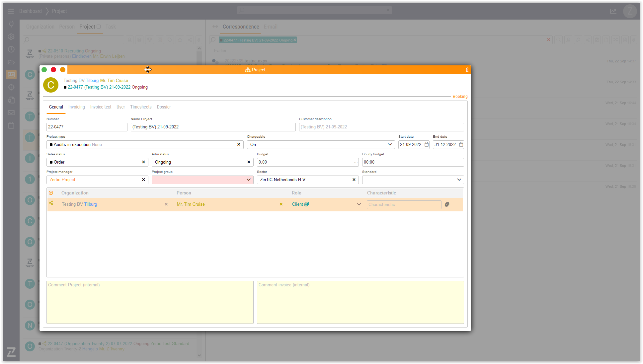Click the green window control circle
Screen dimensions: 643x364
(44, 70)
